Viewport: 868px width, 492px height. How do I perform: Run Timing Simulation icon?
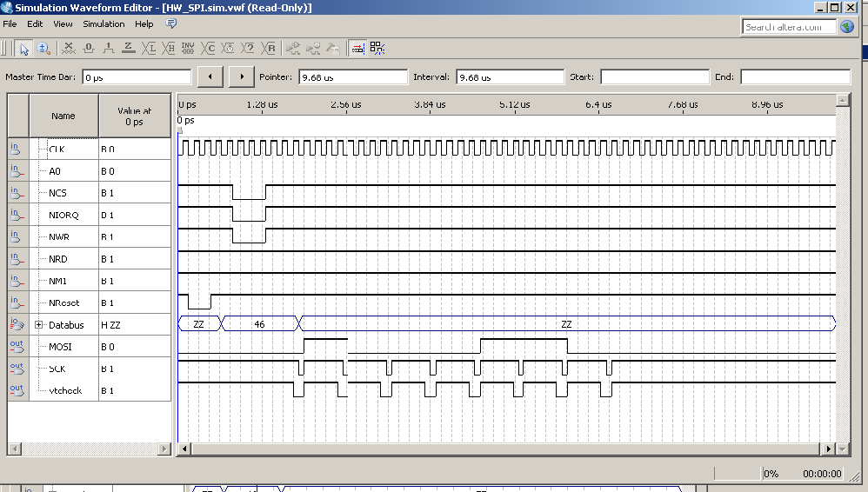click(x=313, y=49)
